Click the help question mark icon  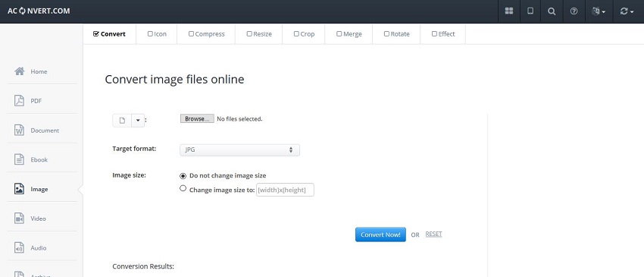click(x=574, y=11)
